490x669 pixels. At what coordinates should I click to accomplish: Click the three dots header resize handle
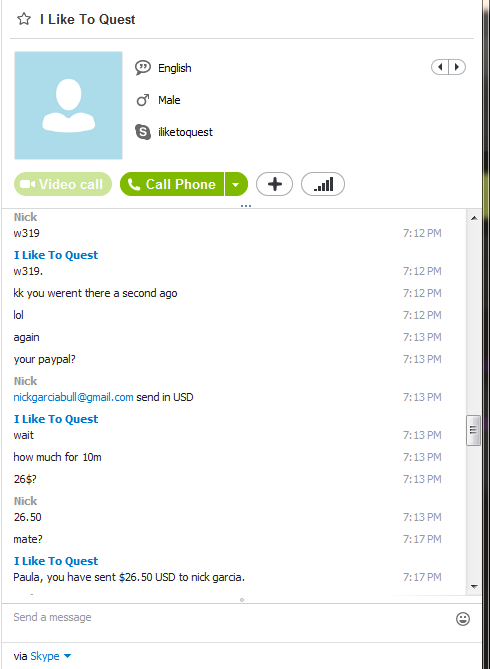pos(246,206)
